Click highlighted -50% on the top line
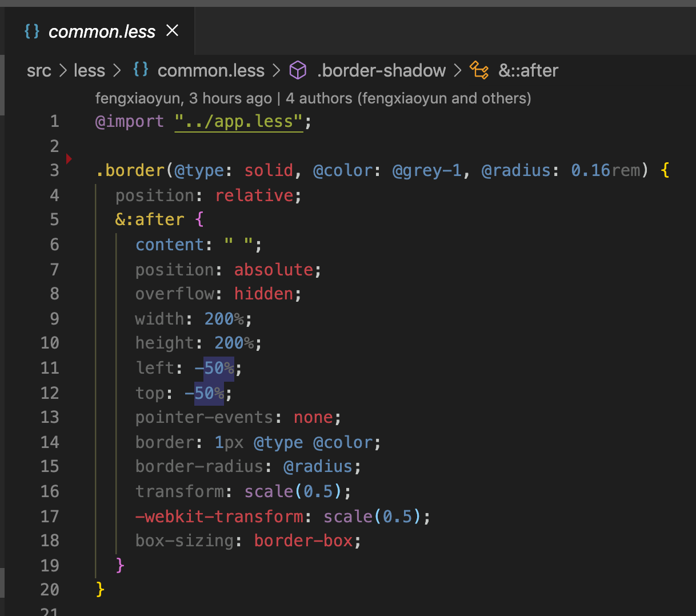696x616 pixels. pos(205,393)
